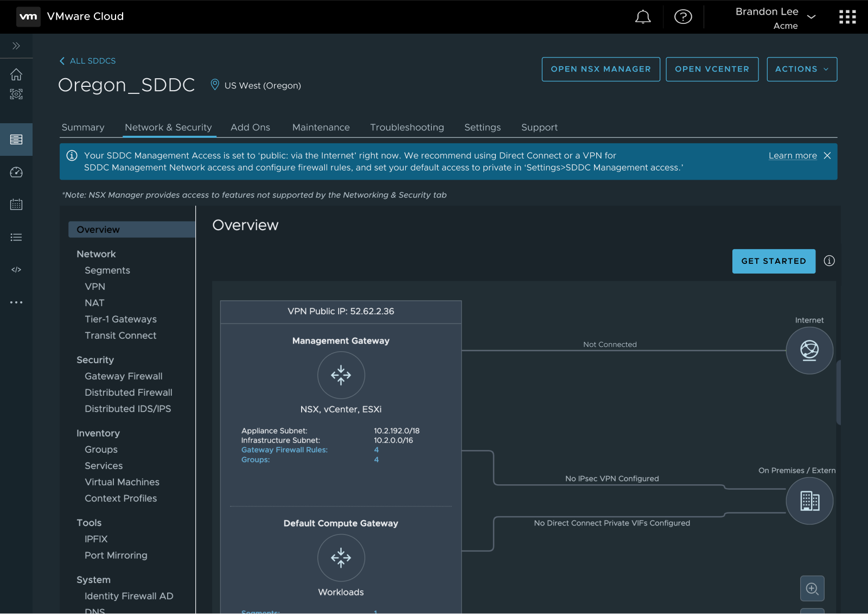Click the Not Connected link label

[x=610, y=345]
